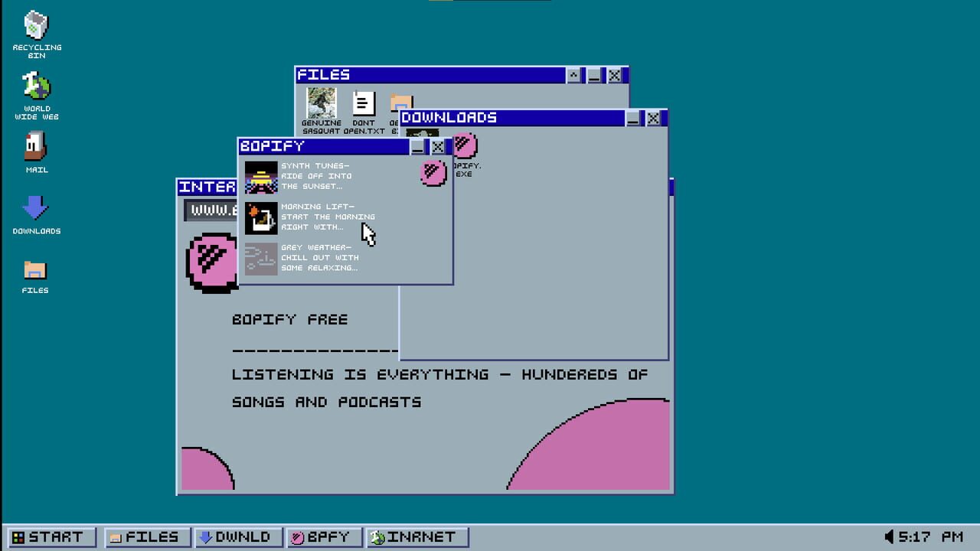
Task: Click the Start button
Action: pos(51,537)
